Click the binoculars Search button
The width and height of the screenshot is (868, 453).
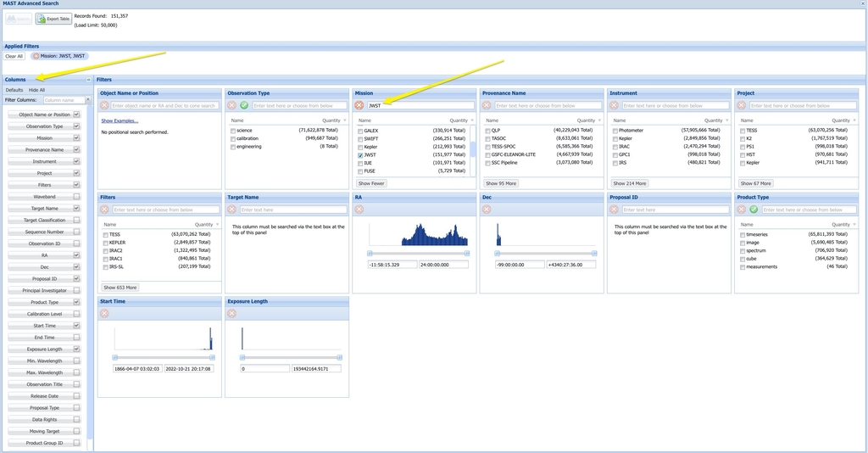coord(19,19)
